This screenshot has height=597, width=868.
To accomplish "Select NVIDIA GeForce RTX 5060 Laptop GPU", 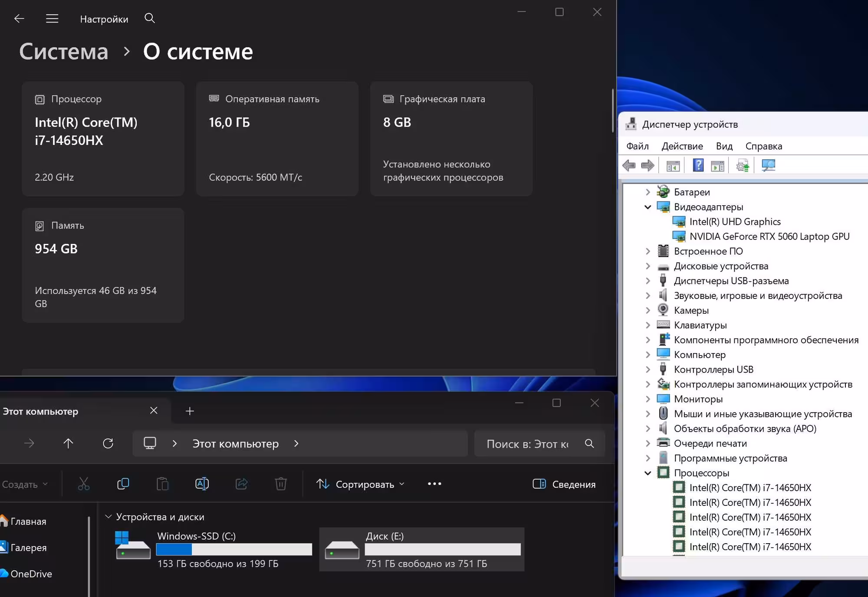I will point(769,236).
